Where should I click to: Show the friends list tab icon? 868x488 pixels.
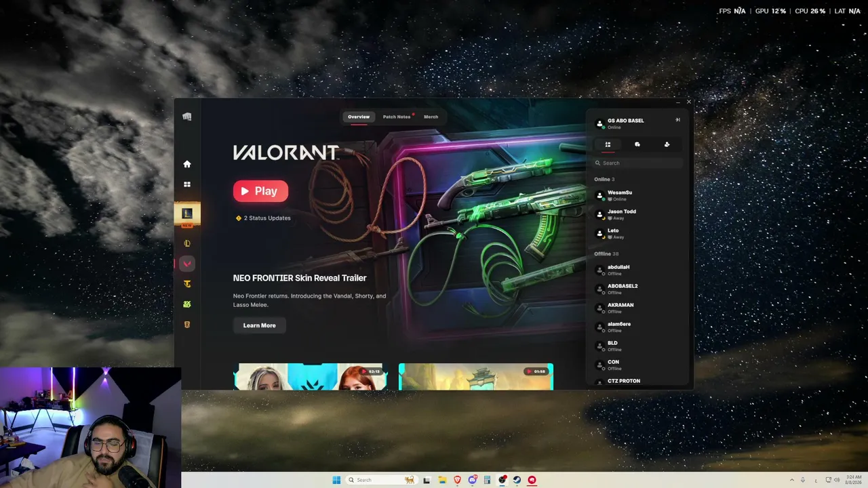(608, 144)
